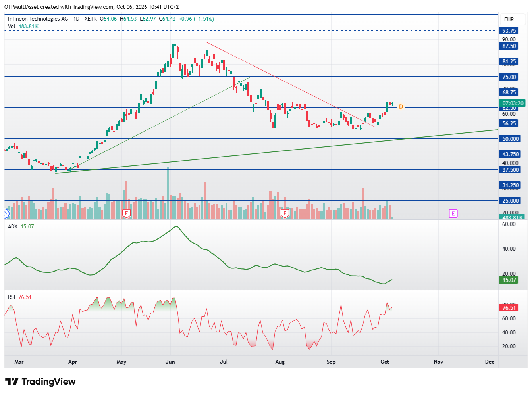Viewport: 532px width, 395px height.
Task: Click the 25.000 price level label
Action: [x=510, y=201]
